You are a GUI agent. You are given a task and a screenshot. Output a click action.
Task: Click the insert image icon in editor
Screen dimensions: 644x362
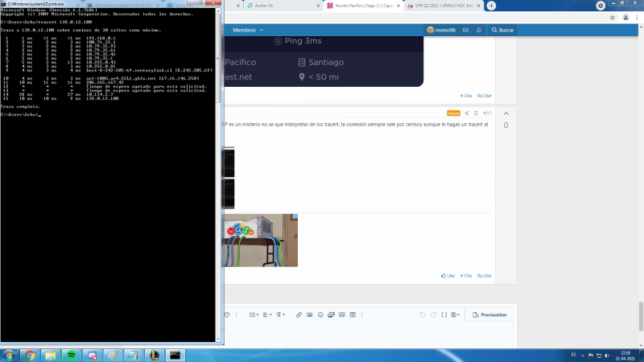pyautogui.click(x=310, y=315)
